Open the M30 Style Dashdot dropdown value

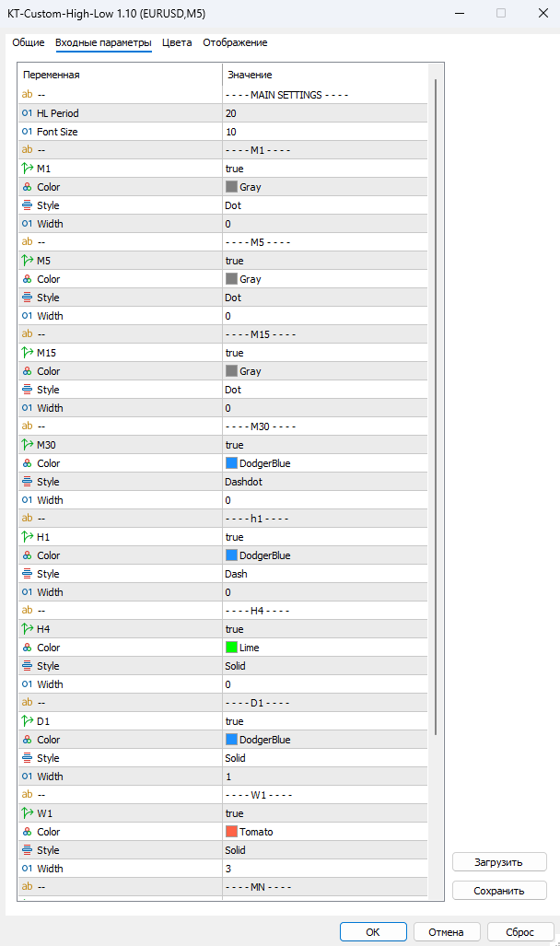(x=324, y=482)
